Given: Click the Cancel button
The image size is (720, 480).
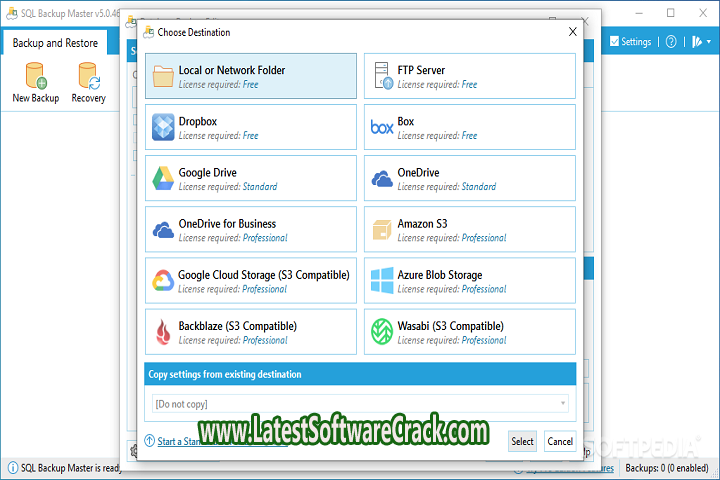Looking at the screenshot, I should [560, 441].
